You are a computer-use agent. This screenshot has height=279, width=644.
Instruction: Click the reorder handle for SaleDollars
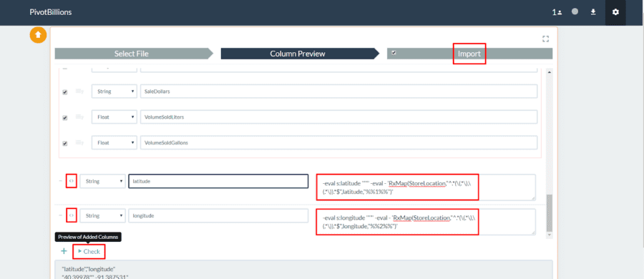tap(79, 92)
